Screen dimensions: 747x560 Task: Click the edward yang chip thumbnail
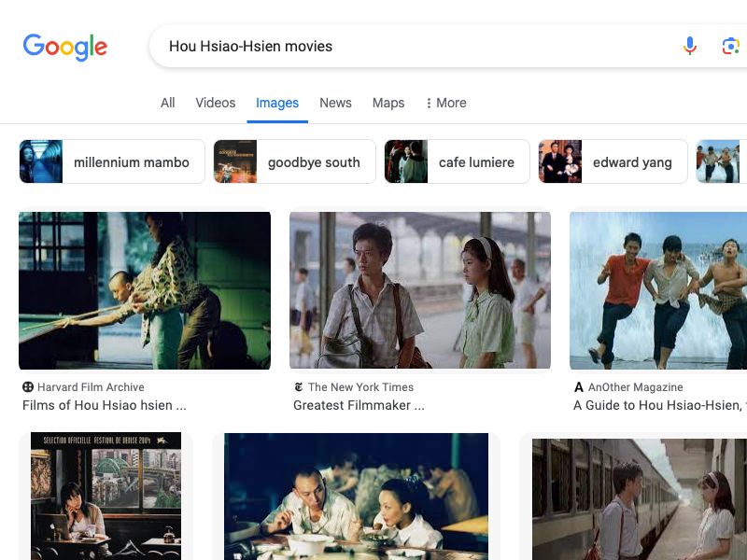tap(560, 161)
